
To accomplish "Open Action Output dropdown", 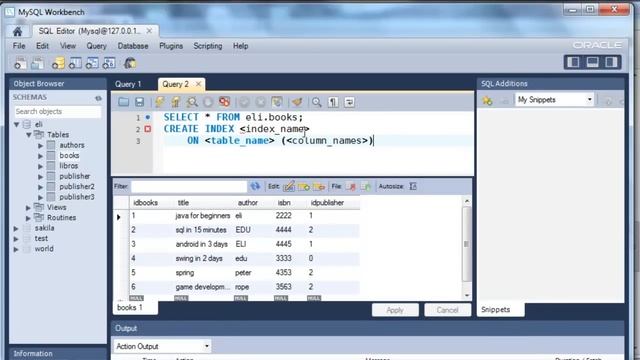I will click(162, 346).
